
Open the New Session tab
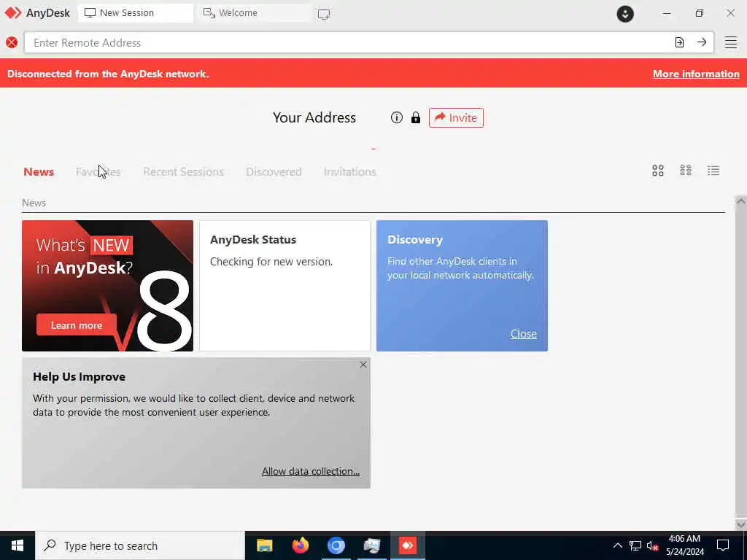135,13
